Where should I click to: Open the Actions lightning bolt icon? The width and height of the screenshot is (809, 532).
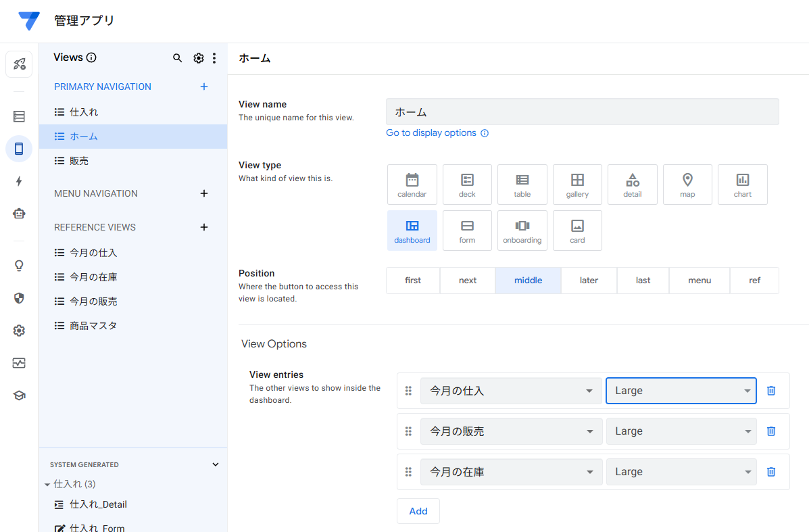pos(19,181)
